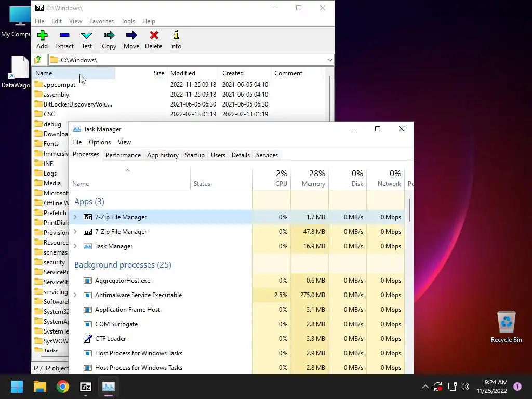Open the 7-Zip Edit menu
The width and height of the screenshot is (532, 399).
56,21
